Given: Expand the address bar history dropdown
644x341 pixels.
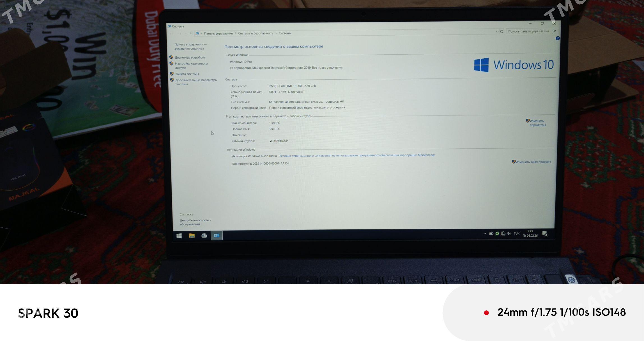Looking at the screenshot, I should coord(497,32).
